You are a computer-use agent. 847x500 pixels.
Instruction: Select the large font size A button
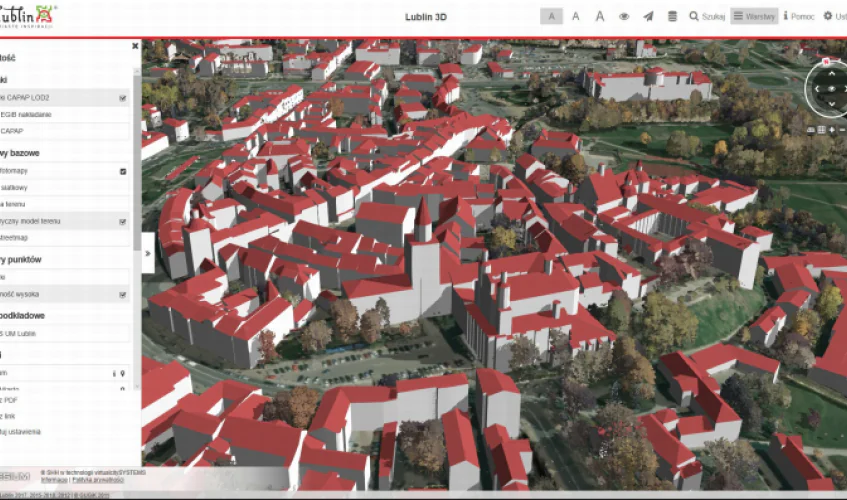600,17
